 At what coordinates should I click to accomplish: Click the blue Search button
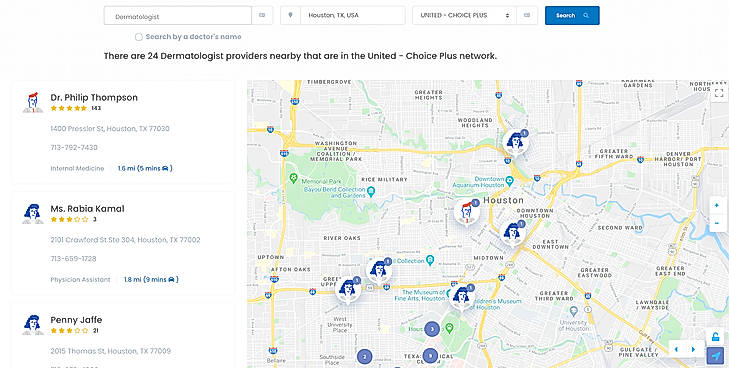point(572,15)
